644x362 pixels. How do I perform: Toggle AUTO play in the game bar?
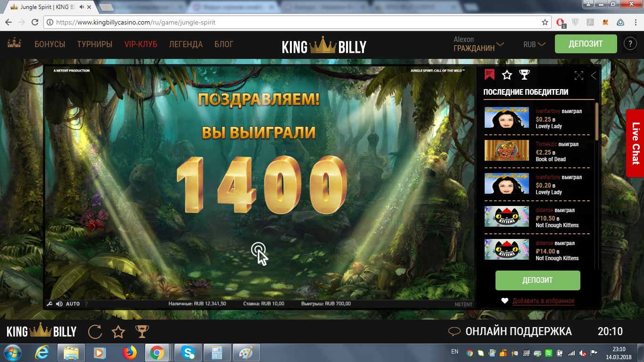tap(73, 304)
